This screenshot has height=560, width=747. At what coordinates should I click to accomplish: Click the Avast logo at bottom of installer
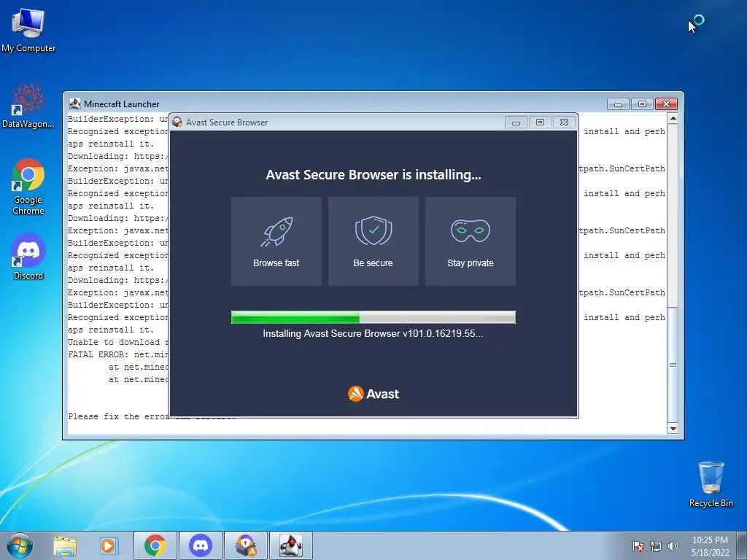(373, 394)
